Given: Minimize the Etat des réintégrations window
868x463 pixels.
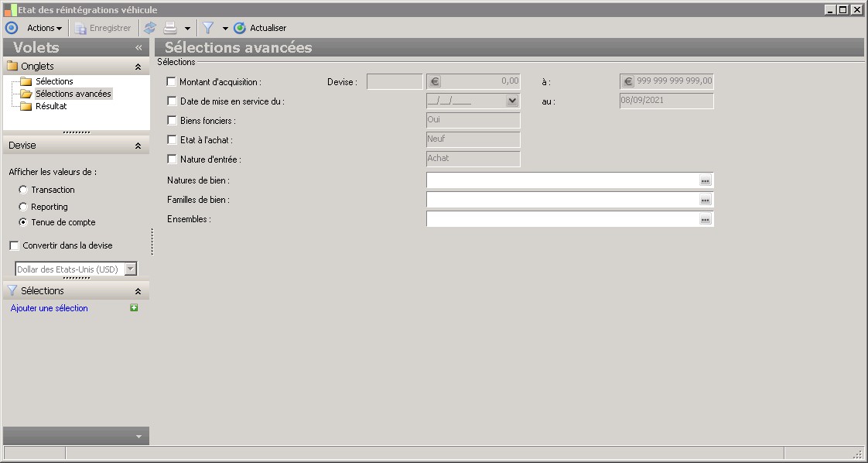Looking at the screenshot, I should 830,9.
